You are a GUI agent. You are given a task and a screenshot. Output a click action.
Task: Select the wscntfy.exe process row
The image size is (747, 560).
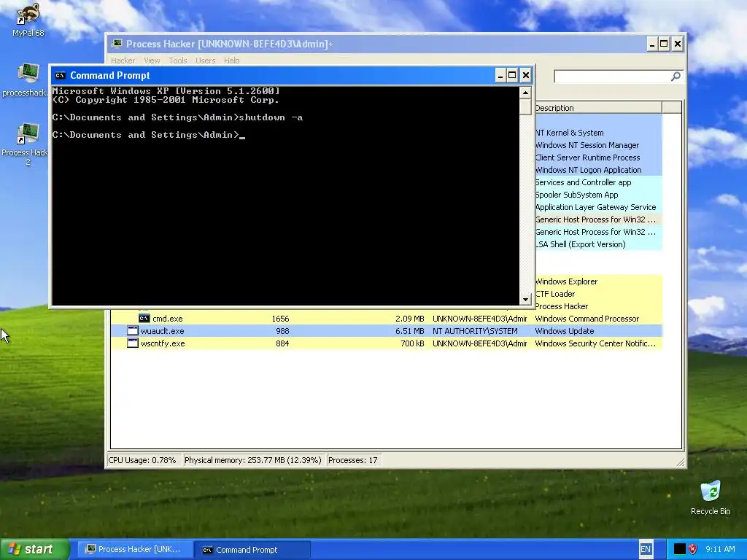click(x=386, y=343)
